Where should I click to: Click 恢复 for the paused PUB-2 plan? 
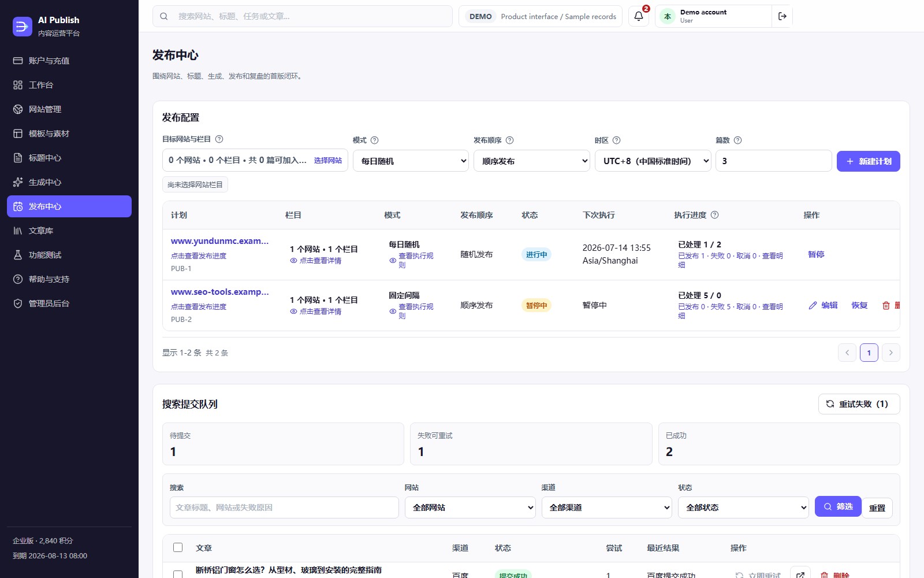tap(859, 305)
